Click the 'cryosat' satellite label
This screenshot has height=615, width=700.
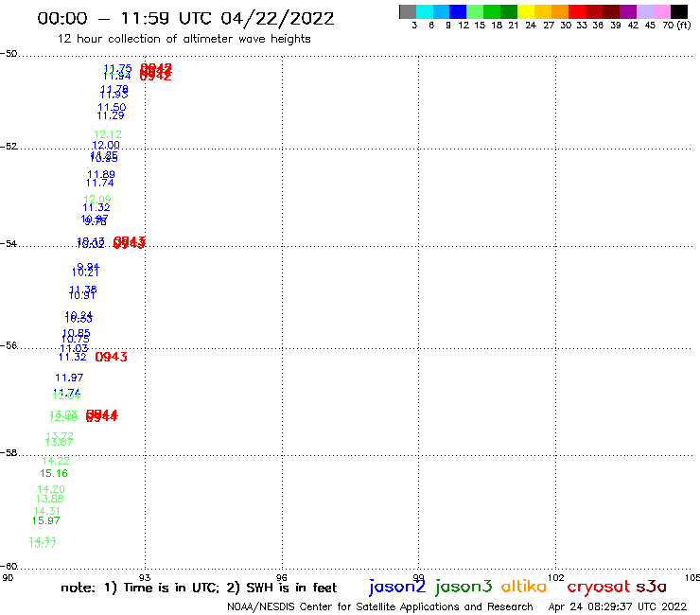pyautogui.click(x=598, y=588)
